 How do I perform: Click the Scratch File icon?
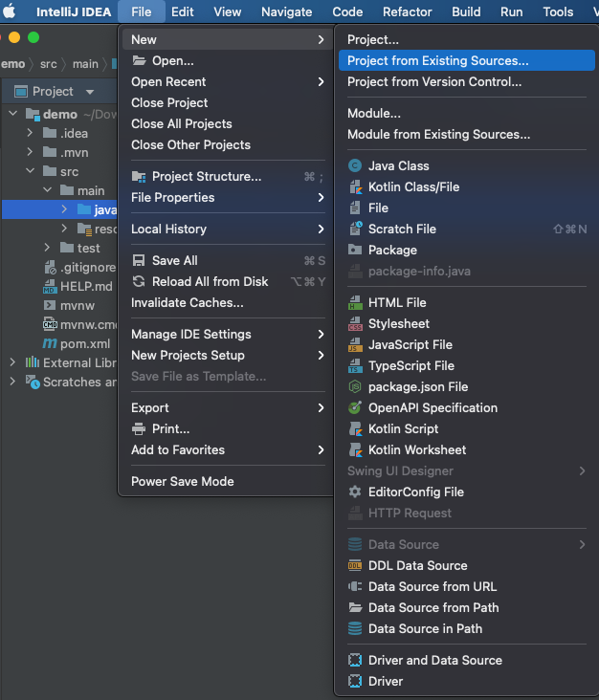[x=355, y=229]
